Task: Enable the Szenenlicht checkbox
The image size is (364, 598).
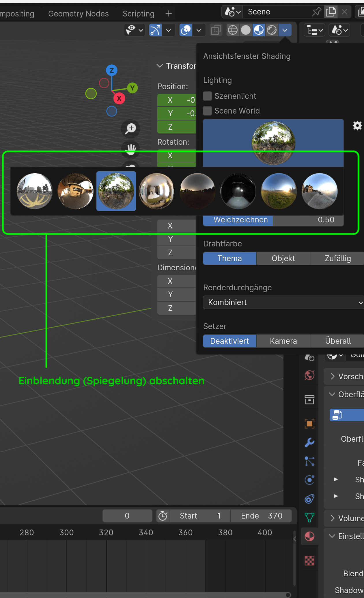Action: pyautogui.click(x=208, y=96)
